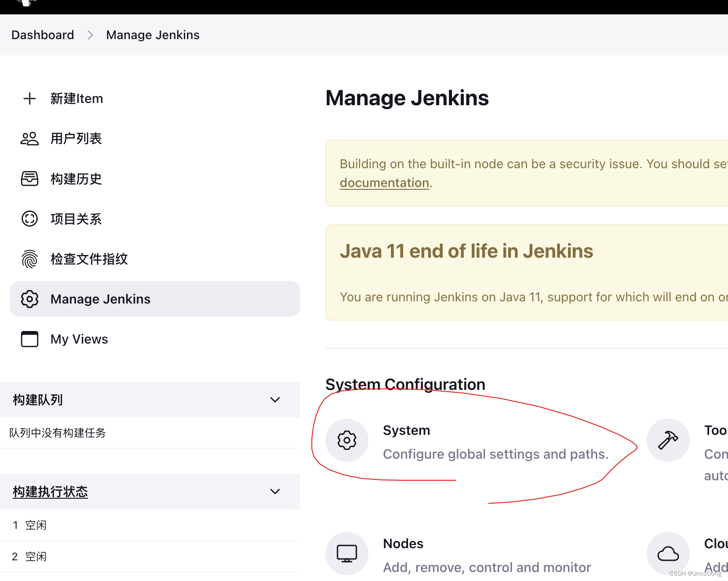
Task: Select Manage Jenkins in the sidebar
Action: click(x=155, y=299)
